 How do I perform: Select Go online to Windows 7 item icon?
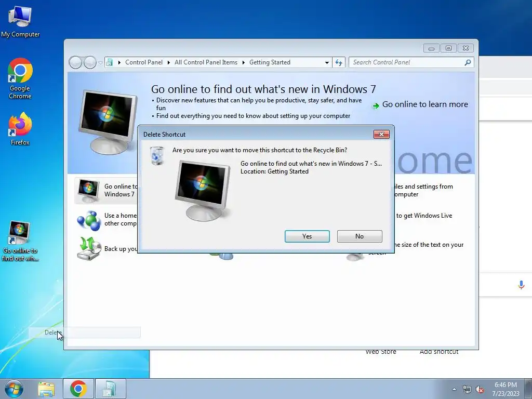pyautogui.click(x=88, y=190)
